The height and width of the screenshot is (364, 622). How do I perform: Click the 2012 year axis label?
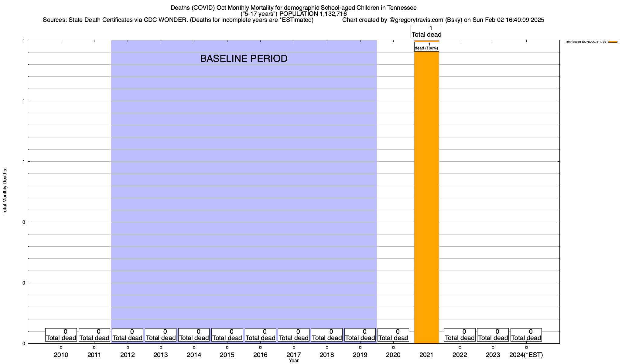click(128, 355)
